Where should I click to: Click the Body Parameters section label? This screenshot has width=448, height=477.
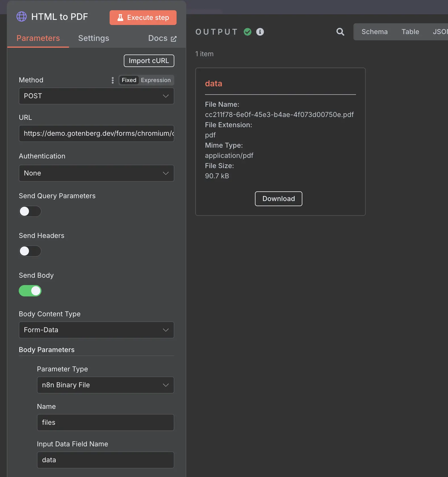click(x=47, y=350)
